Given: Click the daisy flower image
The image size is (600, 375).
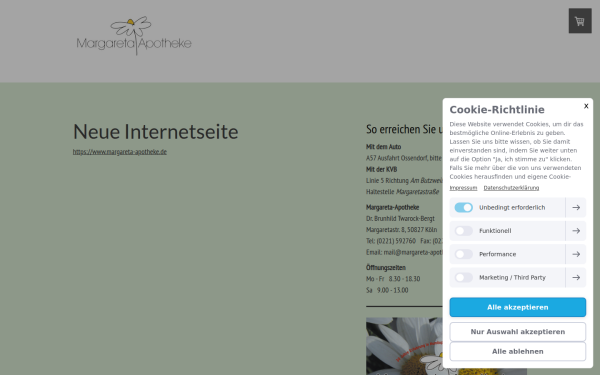Looking at the screenshot, I should point(404,346).
